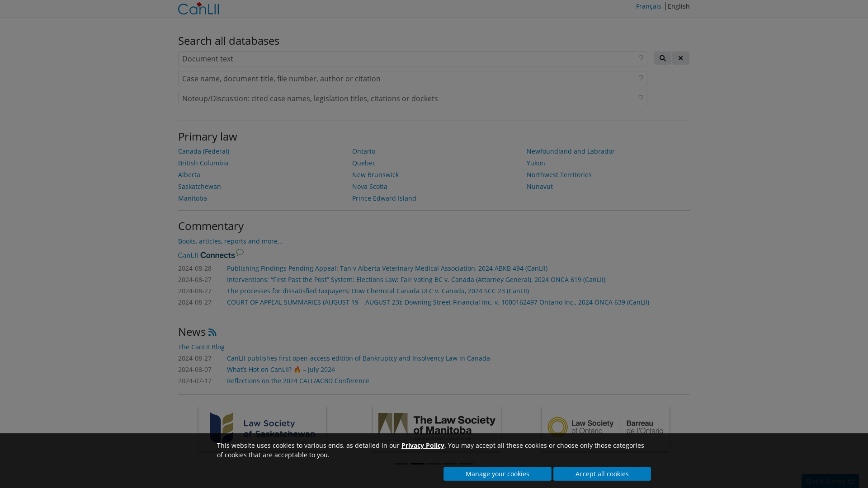This screenshot has width=868, height=488.
Task: Open help for Document text field
Action: click(x=641, y=58)
